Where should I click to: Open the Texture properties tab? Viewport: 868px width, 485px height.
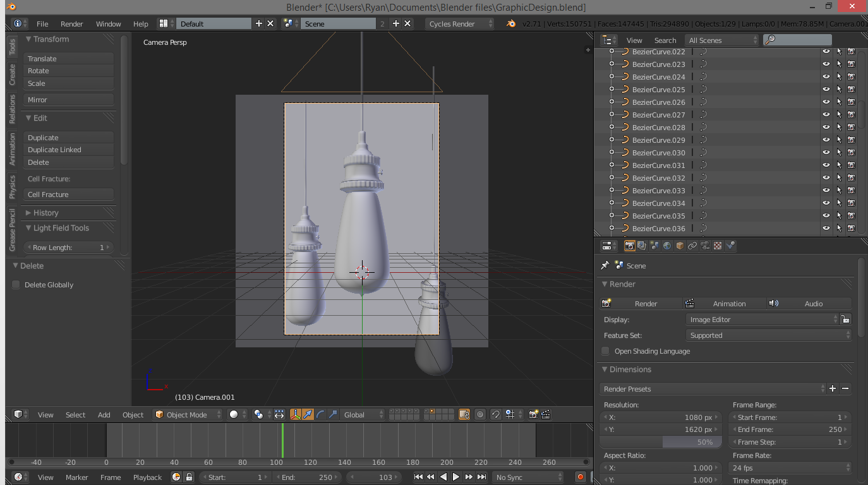pos(718,246)
